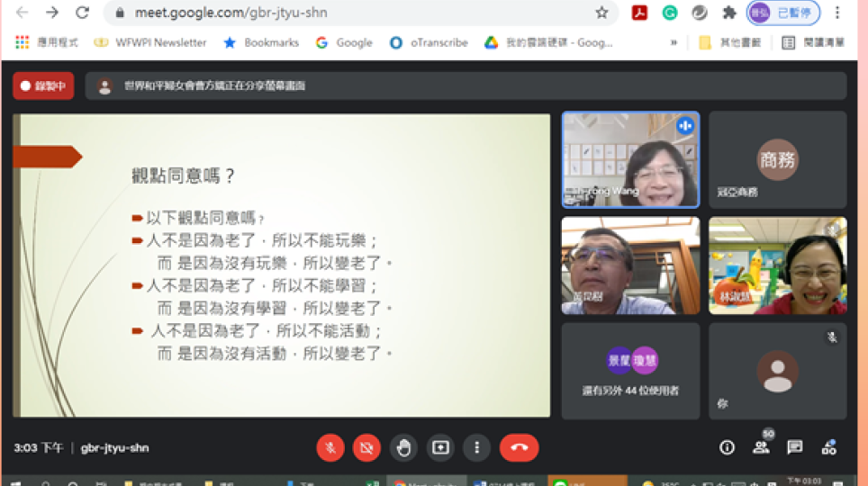Open the WFWPI Newsletter bookmark
This screenshot has width=868, height=486.
[x=151, y=42]
